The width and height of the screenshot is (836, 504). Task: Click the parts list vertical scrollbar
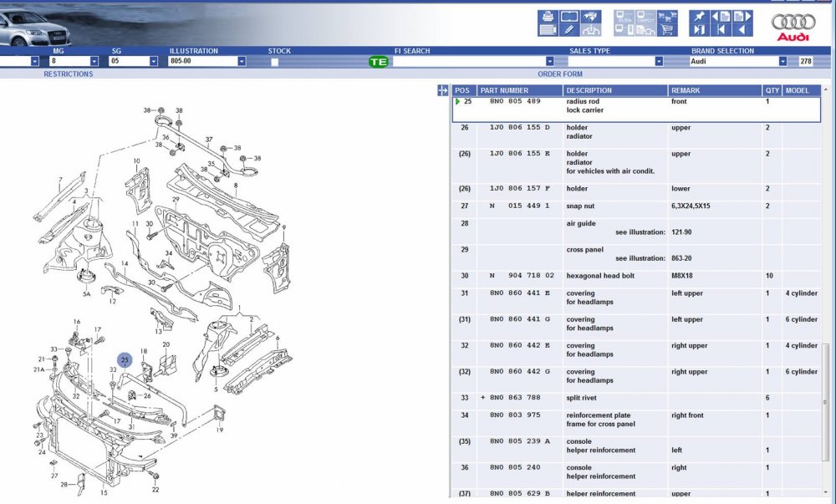(x=826, y=293)
